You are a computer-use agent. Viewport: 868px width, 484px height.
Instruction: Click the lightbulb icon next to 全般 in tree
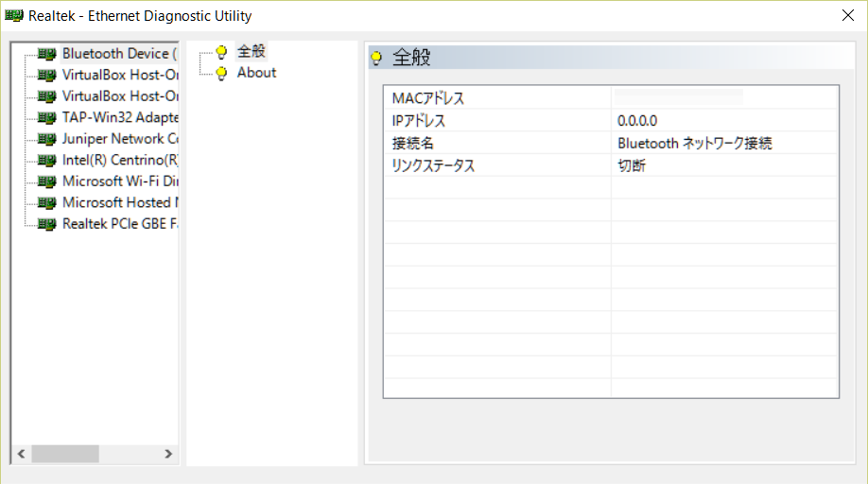click(221, 52)
